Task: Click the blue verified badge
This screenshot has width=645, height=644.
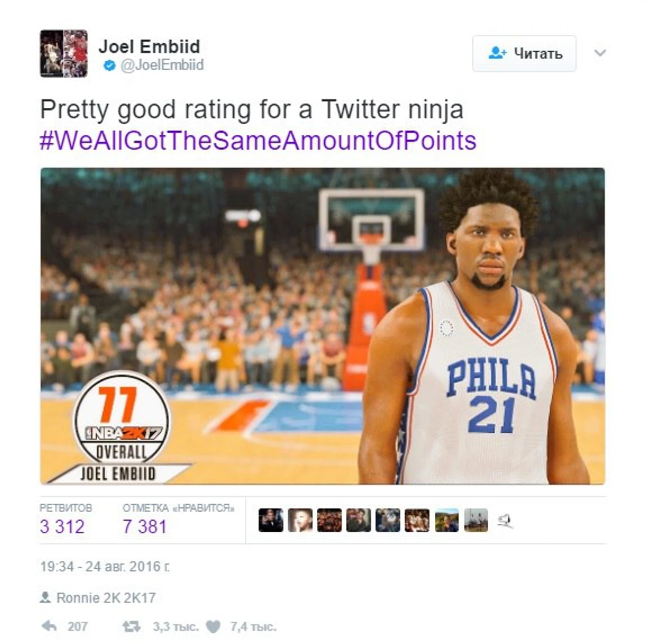Action: [109, 66]
